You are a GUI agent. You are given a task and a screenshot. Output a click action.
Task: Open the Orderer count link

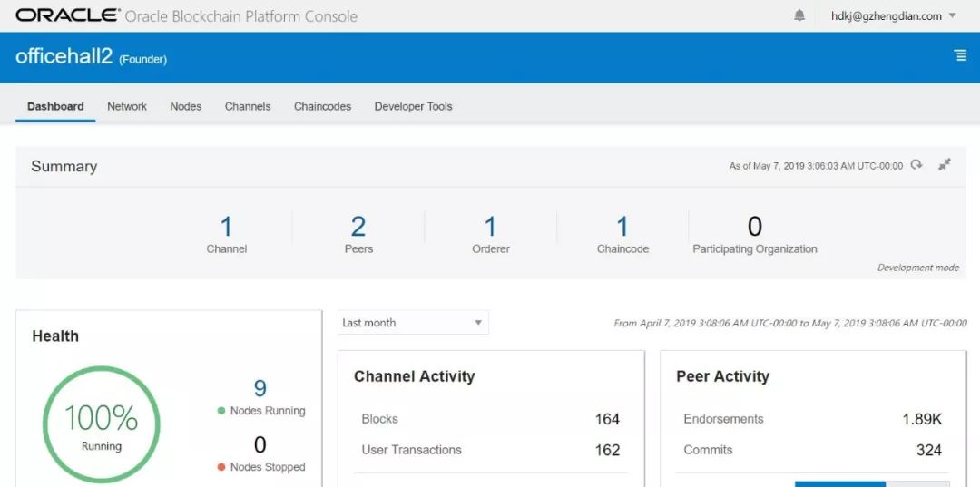click(x=490, y=227)
